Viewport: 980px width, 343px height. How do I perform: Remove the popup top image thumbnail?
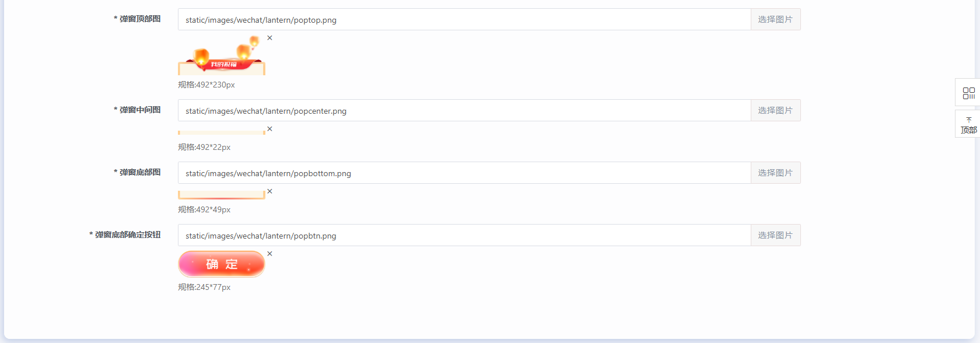point(269,38)
